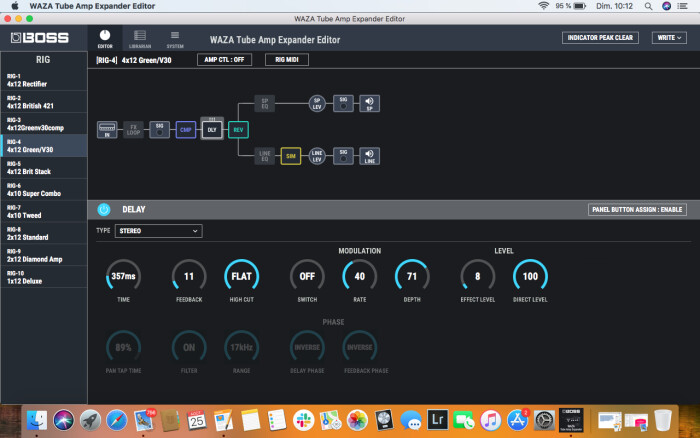Toggle PANEL BUTTON ASSIGN : ENABLE
The image size is (700, 438).
tap(637, 209)
